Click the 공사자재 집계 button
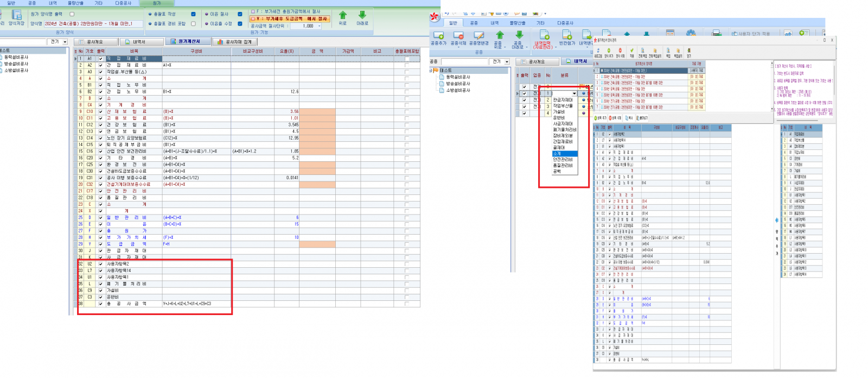The image size is (868, 378). click(x=235, y=42)
